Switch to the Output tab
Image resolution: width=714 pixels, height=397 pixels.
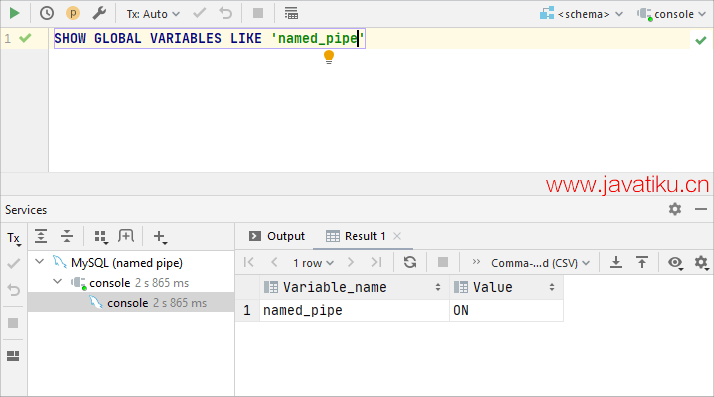[277, 236]
